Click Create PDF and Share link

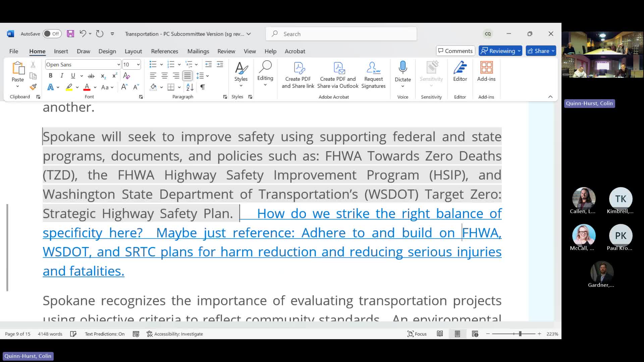point(298,74)
